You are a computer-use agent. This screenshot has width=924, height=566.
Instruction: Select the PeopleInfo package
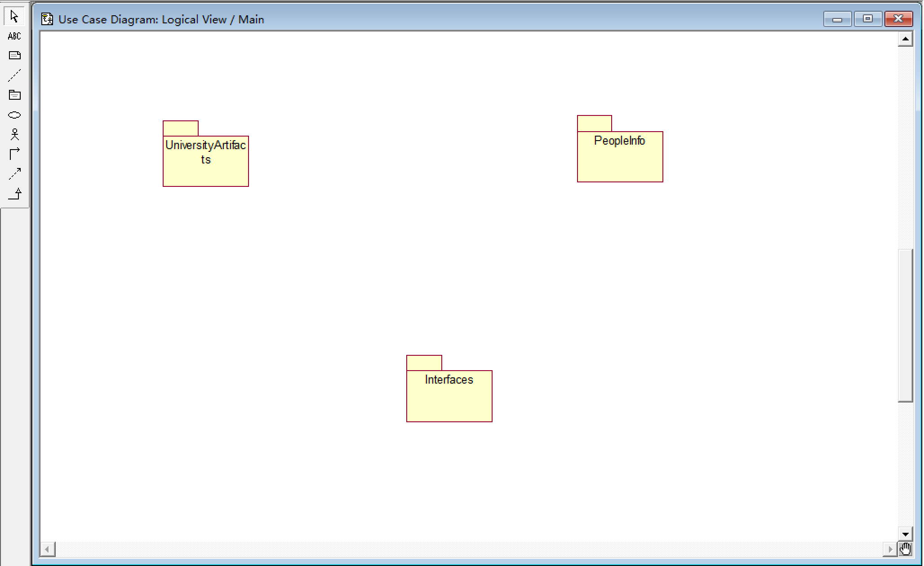620,149
